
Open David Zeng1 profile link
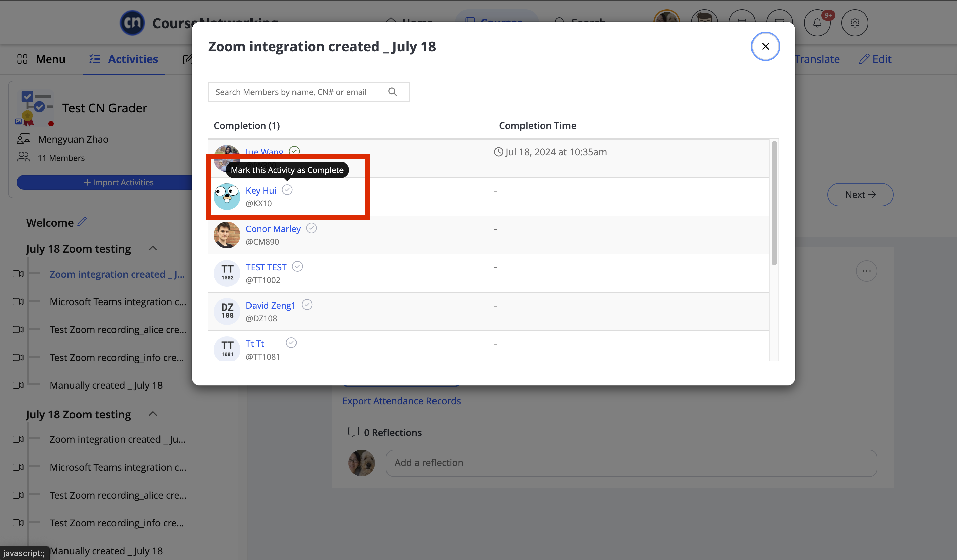[270, 306]
